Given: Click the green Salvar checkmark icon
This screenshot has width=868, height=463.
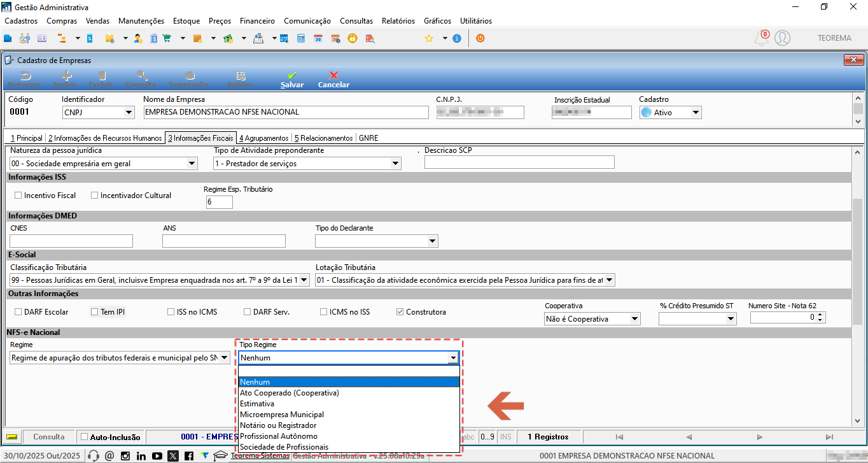Looking at the screenshot, I should pyautogui.click(x=291, y=75).
